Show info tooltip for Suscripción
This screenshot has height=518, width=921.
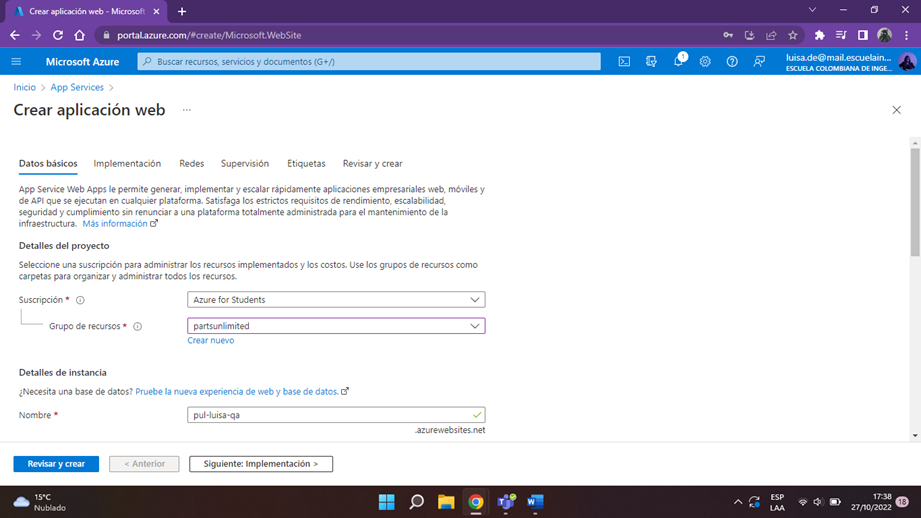click(x=80, y=300)
